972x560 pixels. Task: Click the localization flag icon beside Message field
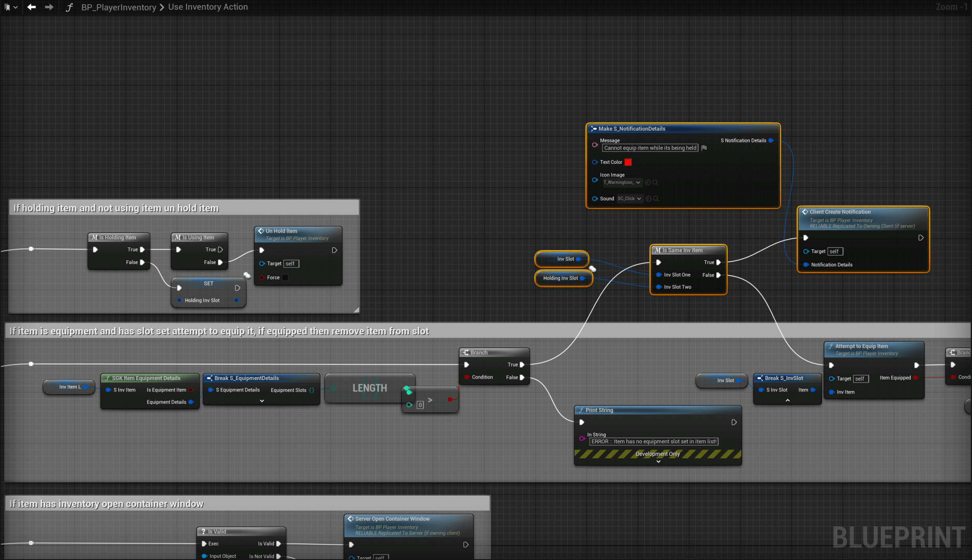pyautogui.click(x=704, y=148)
